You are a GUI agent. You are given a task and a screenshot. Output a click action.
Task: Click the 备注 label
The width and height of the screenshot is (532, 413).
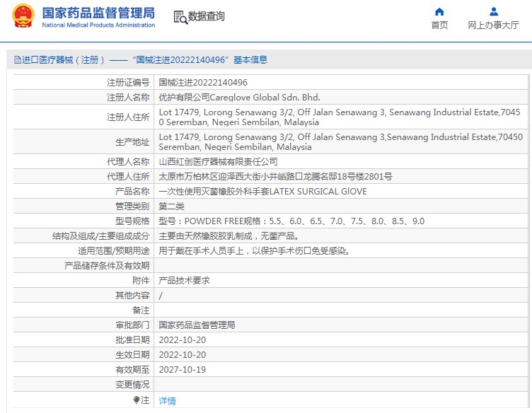click(x=141, y=310)
